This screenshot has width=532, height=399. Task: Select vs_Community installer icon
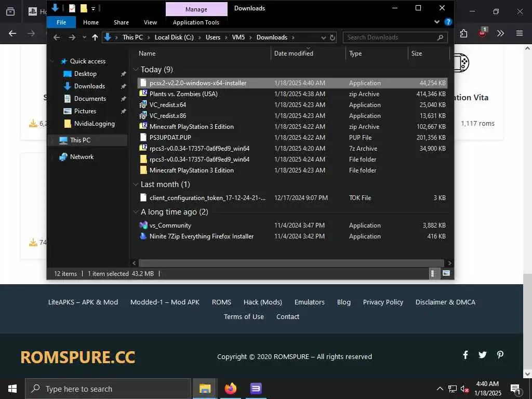pyautogui.click(x=143, y=225)
